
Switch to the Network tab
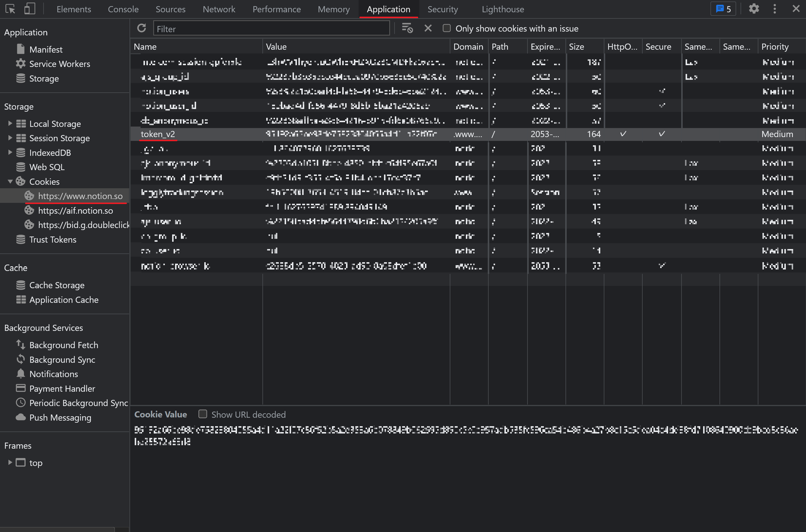click(x=219, y=9)
